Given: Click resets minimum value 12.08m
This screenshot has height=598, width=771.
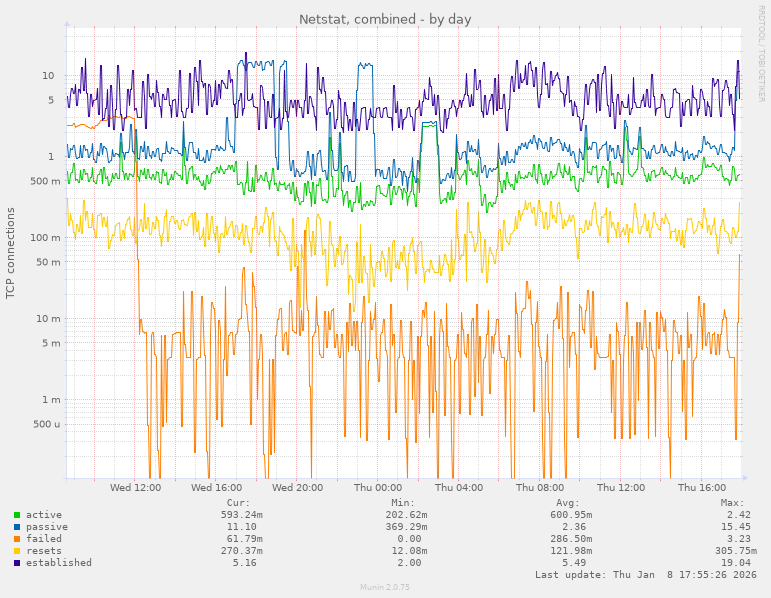Looking at the screenshot, I should click(409, 551).
